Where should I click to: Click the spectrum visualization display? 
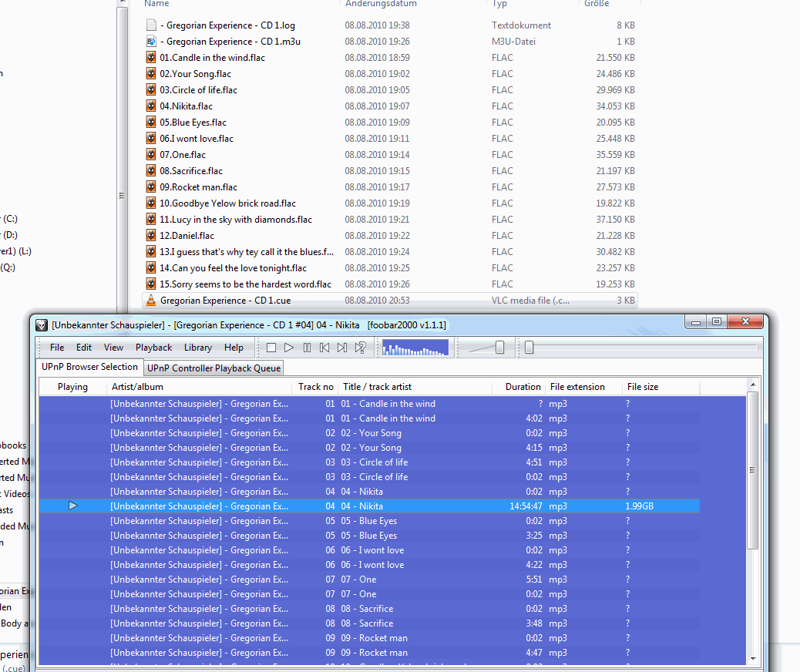coord(415,348)
